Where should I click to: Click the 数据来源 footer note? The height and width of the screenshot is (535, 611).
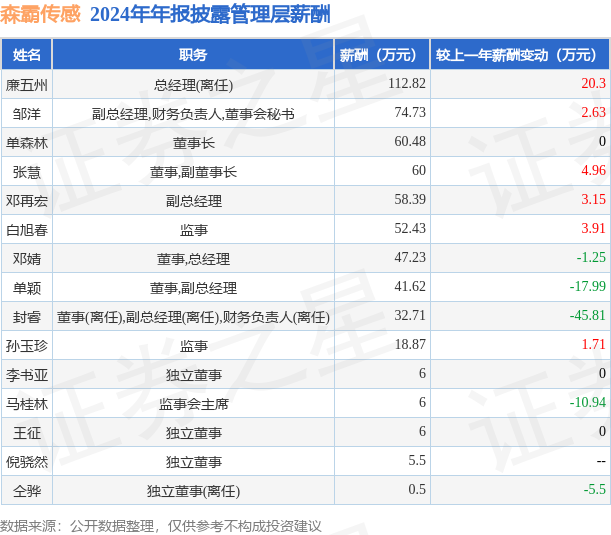[x=161, y=526]
